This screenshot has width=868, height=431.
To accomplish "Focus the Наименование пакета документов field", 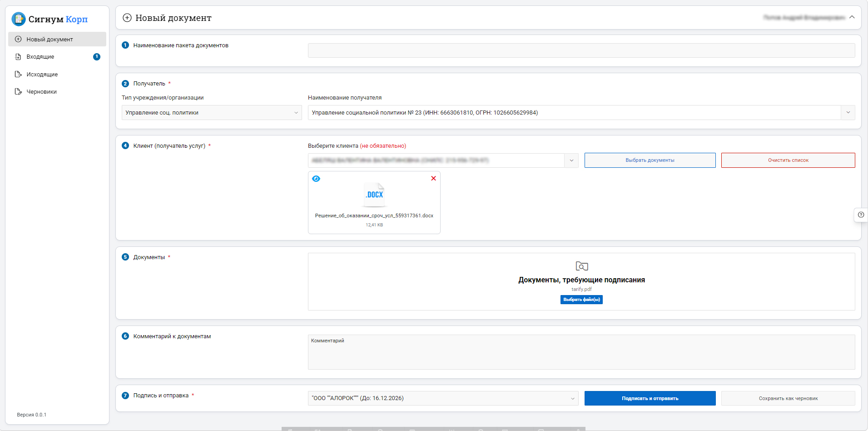I will [581, 50].
